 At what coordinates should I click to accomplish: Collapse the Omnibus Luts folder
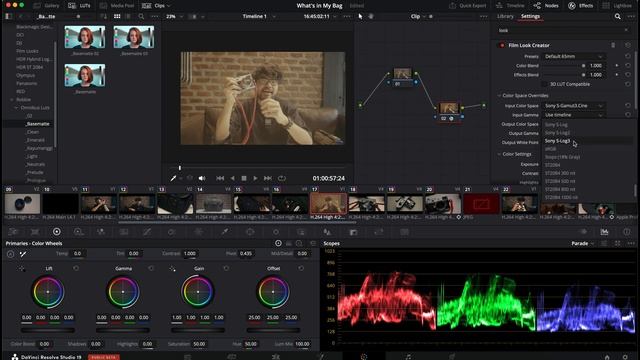(16, 108)
